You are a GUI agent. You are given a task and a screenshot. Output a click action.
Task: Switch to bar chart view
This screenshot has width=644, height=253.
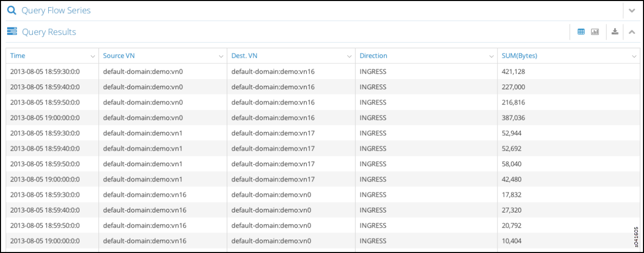pos(595,32)
